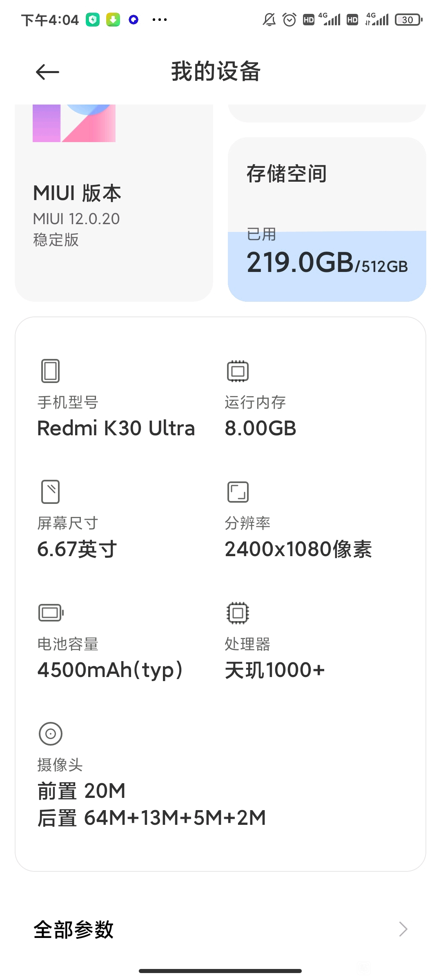Tap the processor chip icon
Image resolution: width=441 pixels, height=980 pixels.
coord(238,612)
